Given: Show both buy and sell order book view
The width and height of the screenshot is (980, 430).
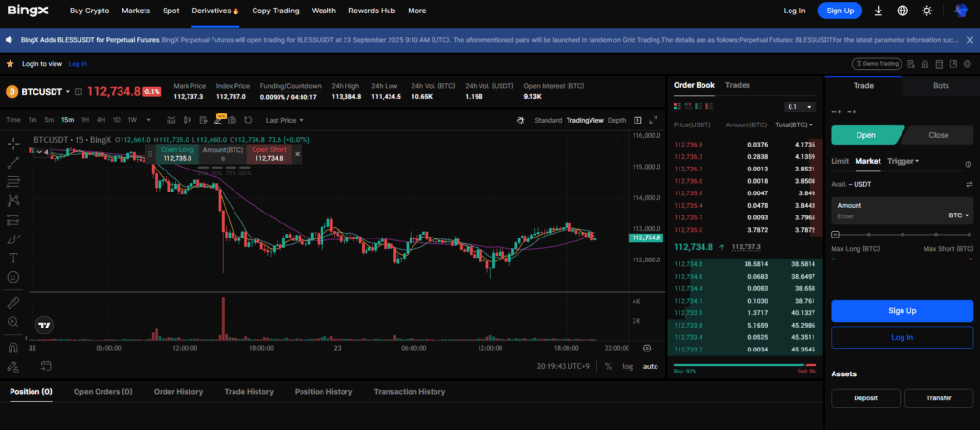Looking at the screenshot, I should pyautogui.click(x=678, y=107).
